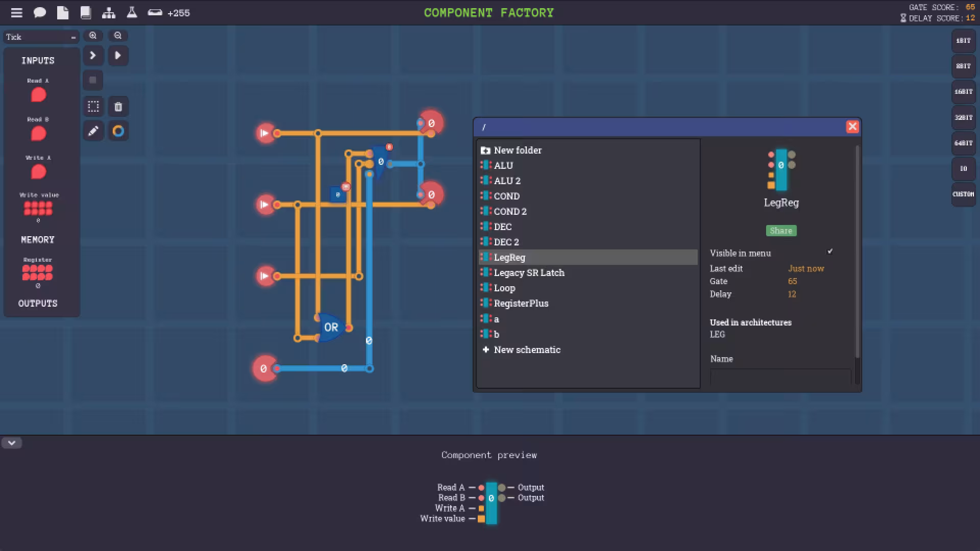Select the Write value byte input
This screenshot has width=980, height=551.
click(x=38, y=208)
